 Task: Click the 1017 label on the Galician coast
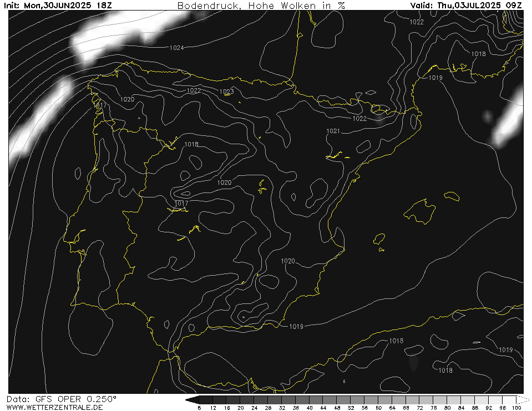(x=100, y=105)
